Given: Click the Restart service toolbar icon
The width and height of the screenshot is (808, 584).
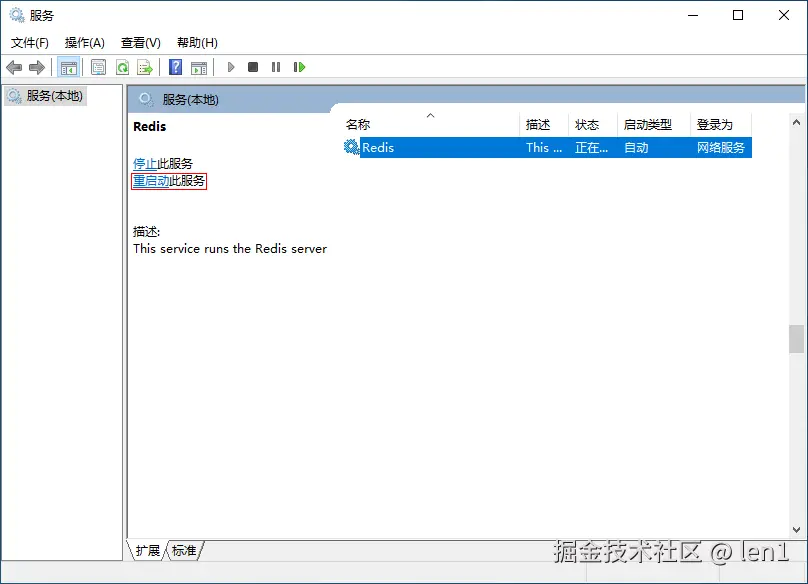Looking at the screenshot, I should pos(299,67).
